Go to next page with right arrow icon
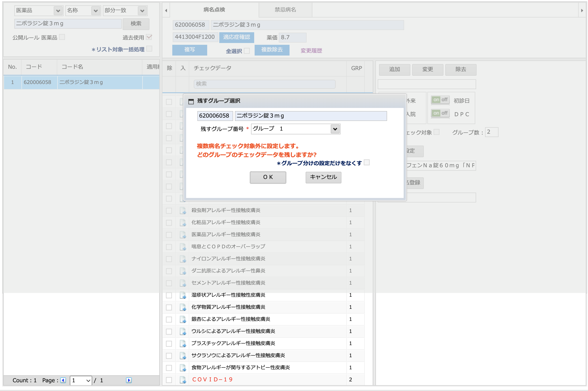 (129, 380)
